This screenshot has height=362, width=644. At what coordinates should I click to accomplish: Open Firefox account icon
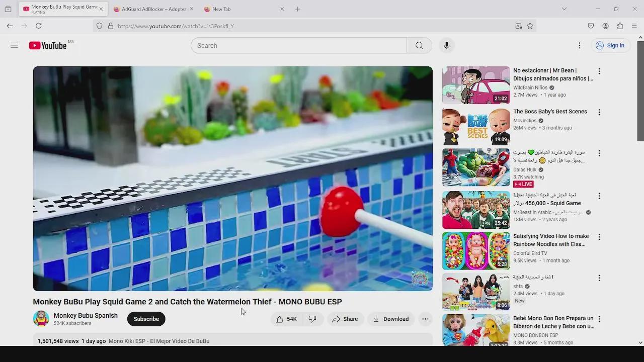click(x=606, y=26)
